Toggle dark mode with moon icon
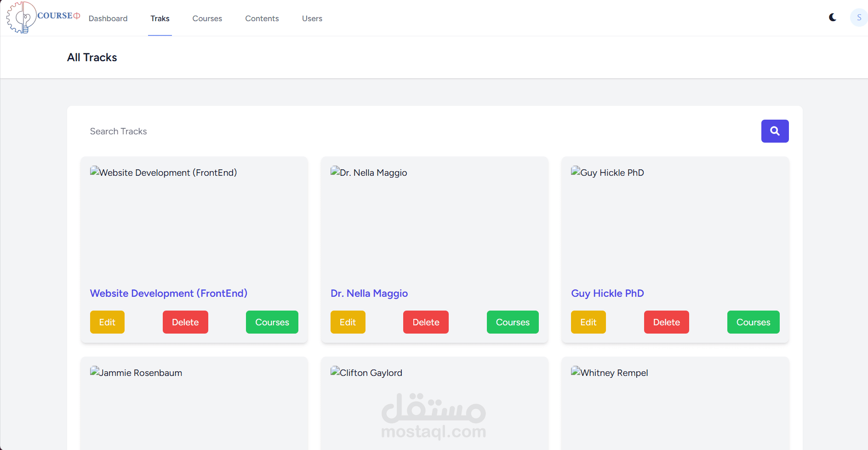 tap(833, 17)
